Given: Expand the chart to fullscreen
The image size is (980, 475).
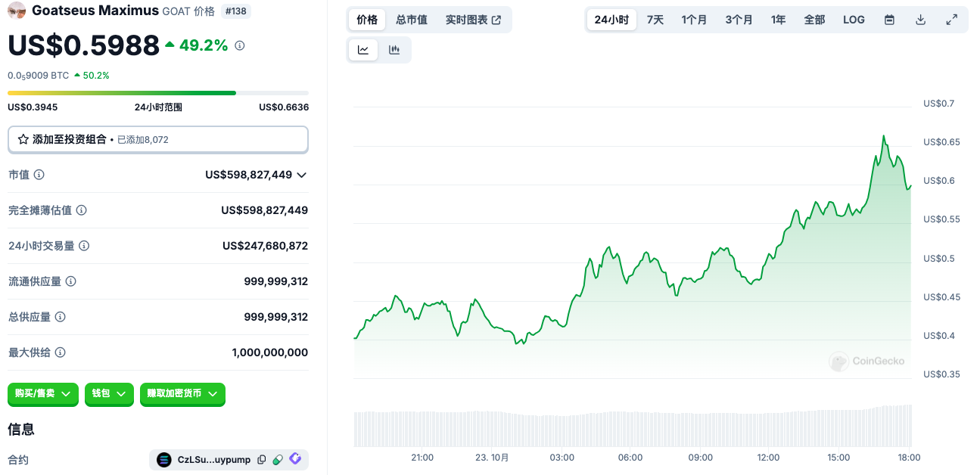Looking at the screenshot, I should [952, 20].
